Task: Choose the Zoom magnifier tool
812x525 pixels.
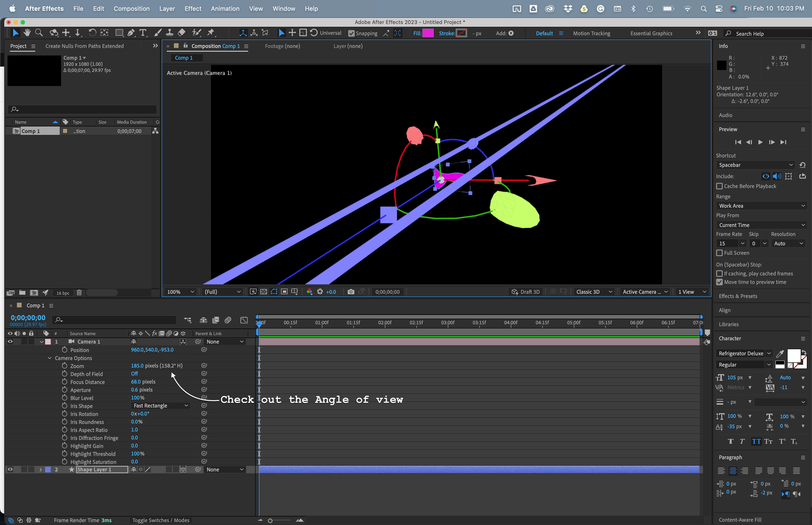Action: tap(39, 33)
